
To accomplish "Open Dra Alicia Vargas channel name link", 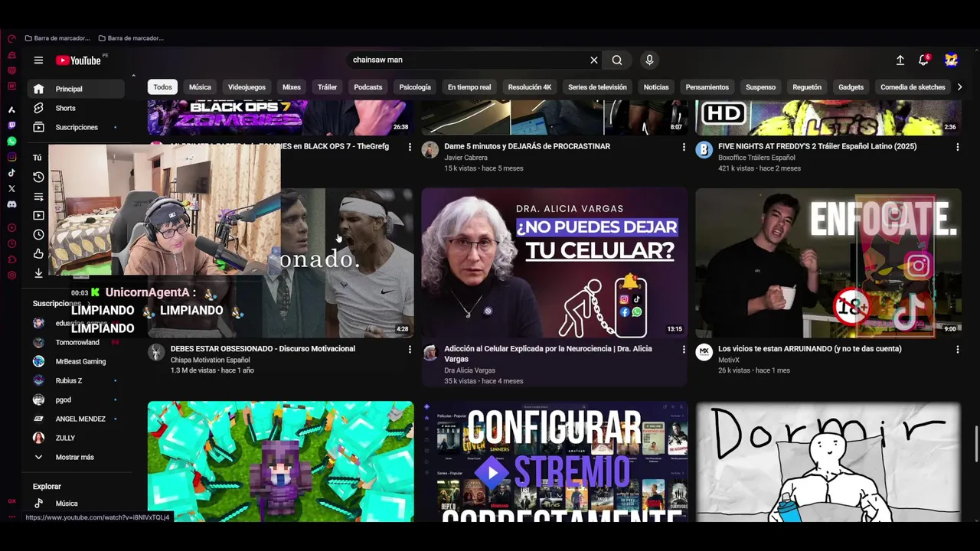I will pyautogui.click(x=469, y=370).
